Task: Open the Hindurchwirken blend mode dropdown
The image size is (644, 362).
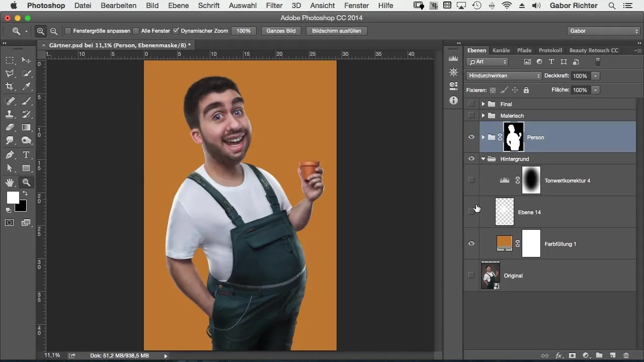Action: pos(504,76)
